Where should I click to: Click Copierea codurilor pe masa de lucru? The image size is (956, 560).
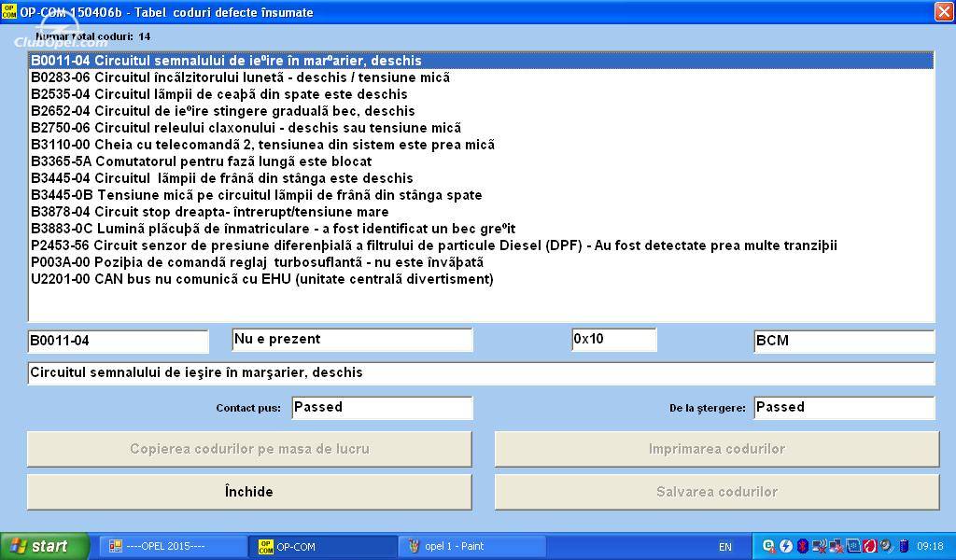click(x=249, y=449)
